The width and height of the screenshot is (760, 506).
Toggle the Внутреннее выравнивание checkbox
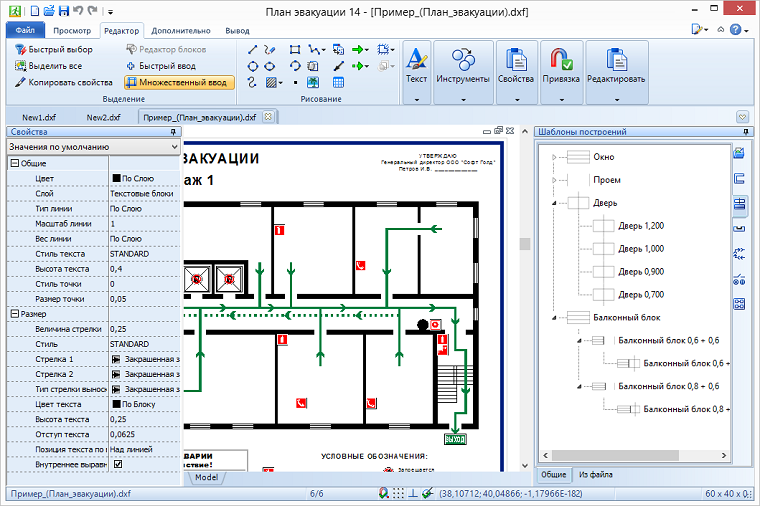pyautogui.click(x=117, y=464)
